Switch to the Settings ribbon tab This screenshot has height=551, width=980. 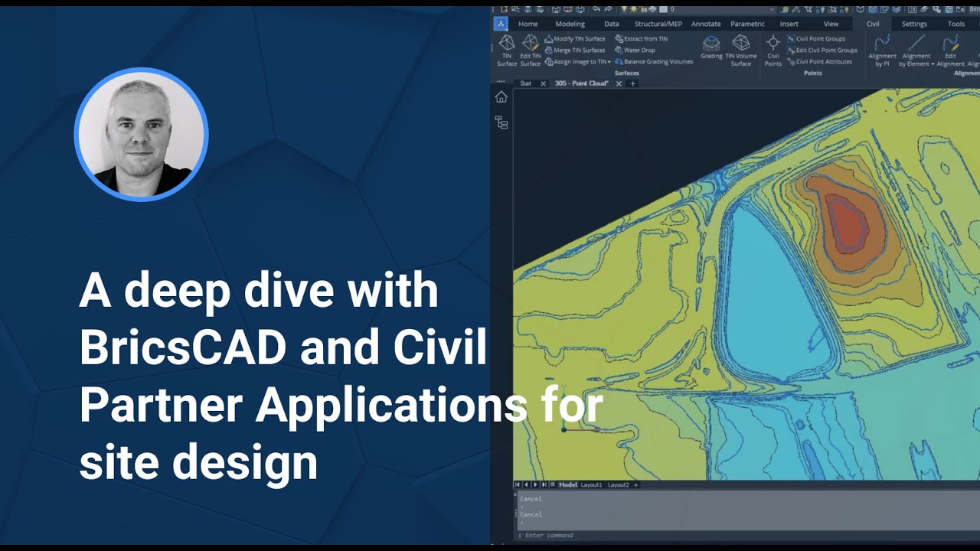point(914,24)
